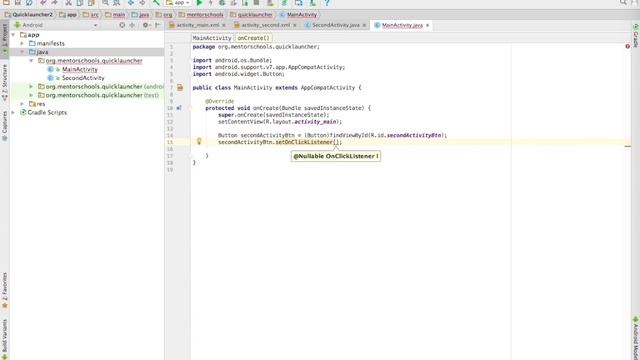This screenshot has height=360, width=640.
Task: Close the MainActivity.java tab
Action: click(427, 25)
